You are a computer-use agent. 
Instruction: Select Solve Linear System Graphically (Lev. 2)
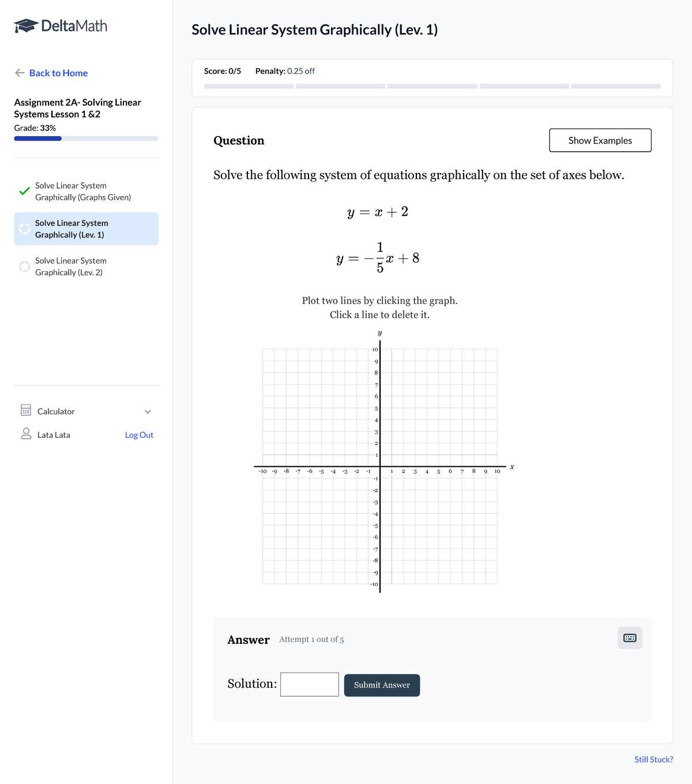click(70, 267)
